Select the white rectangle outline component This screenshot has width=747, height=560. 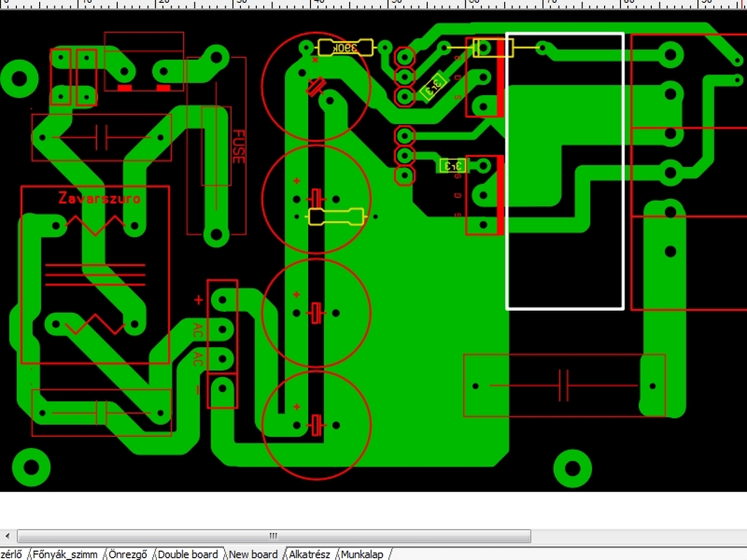coord(565,170)
